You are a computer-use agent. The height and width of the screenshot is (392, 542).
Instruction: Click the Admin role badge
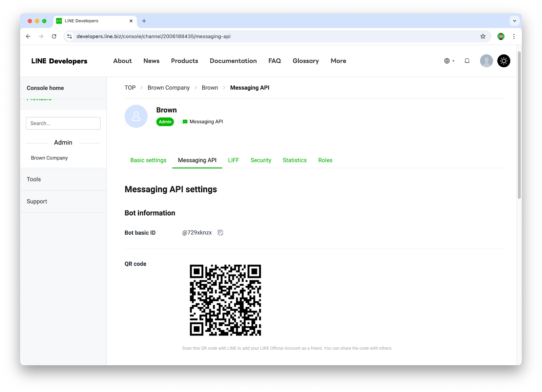point(165,122)
